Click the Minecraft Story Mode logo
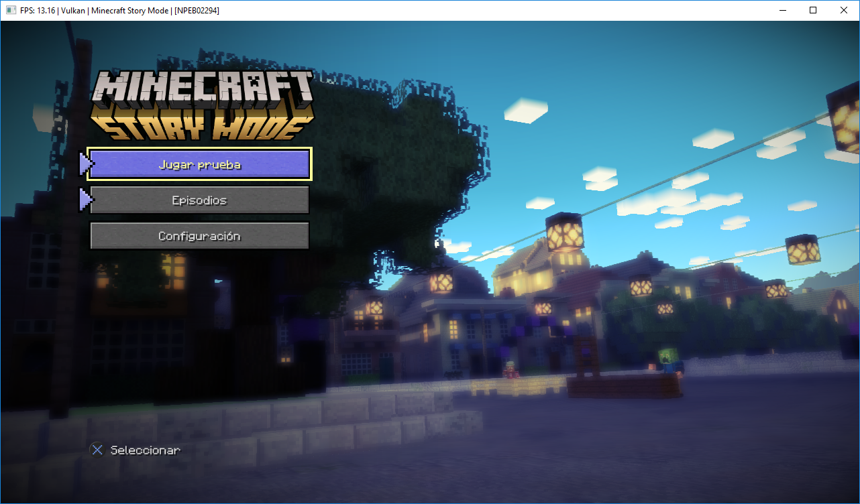The width and height of the screenshot is (860, 504). tap(203, 105)
